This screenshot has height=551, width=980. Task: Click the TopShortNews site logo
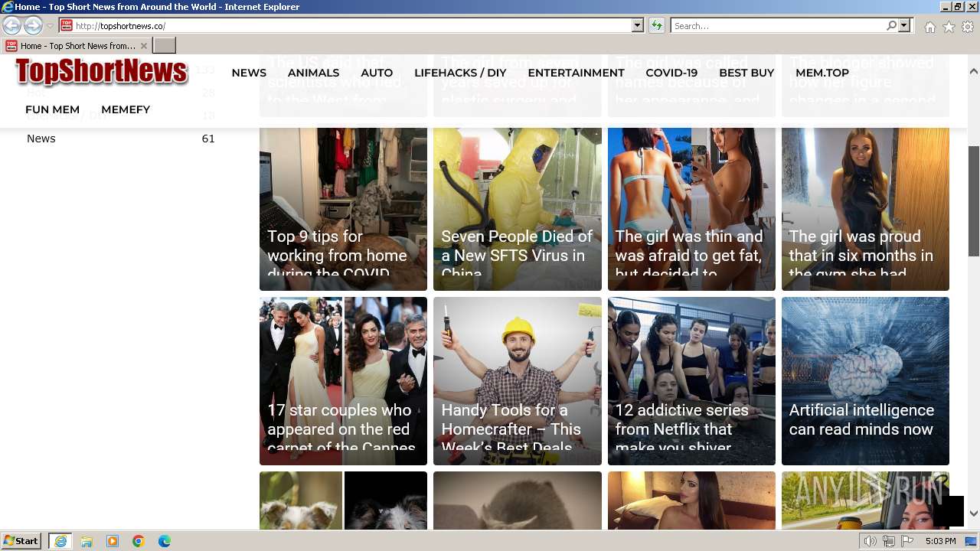pos(101,72)
